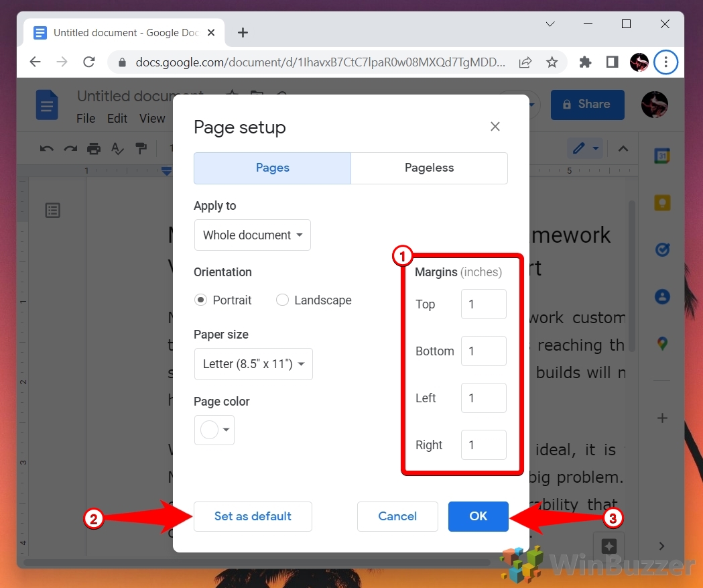Go back in the browser
Screen dimensions: 703x588
pos(35,62)
